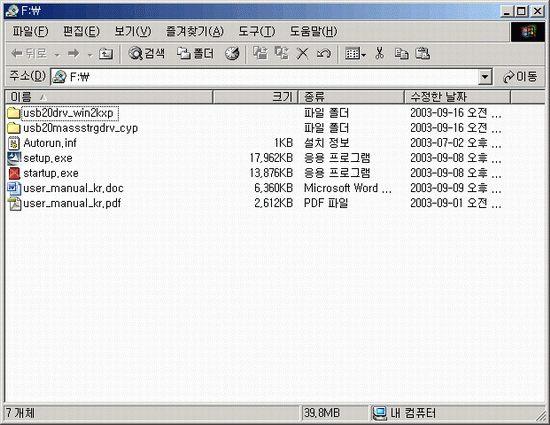Click the PDF 파일 type cell
Image resolution: width=550 pixels, height=425 pixels.
point(326,203)
